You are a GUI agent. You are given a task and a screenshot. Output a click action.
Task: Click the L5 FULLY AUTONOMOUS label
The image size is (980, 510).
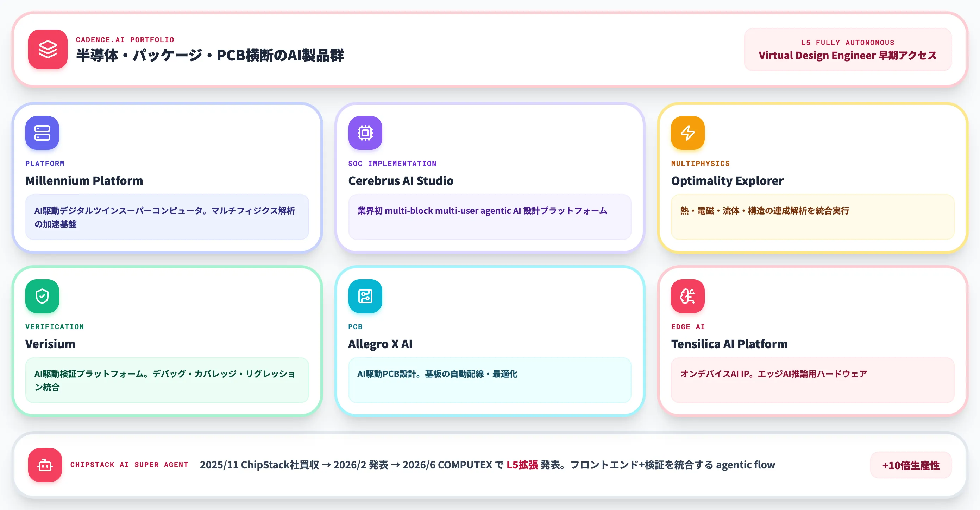click(x=848, y=43)
